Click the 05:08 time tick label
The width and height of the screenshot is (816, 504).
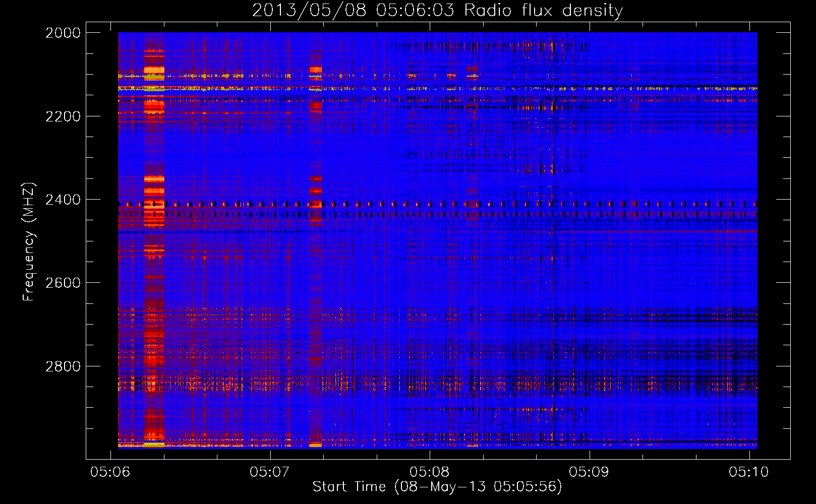coord(430,472)
